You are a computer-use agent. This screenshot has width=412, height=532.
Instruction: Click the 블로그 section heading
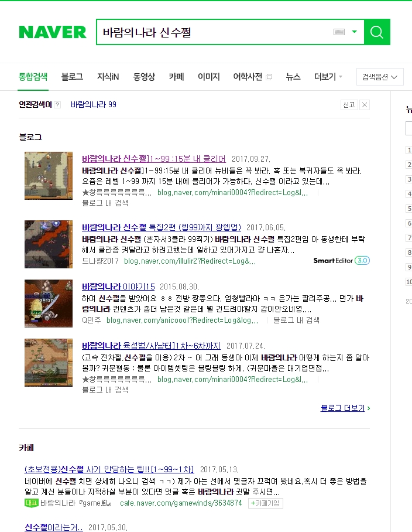pos(30,137)
